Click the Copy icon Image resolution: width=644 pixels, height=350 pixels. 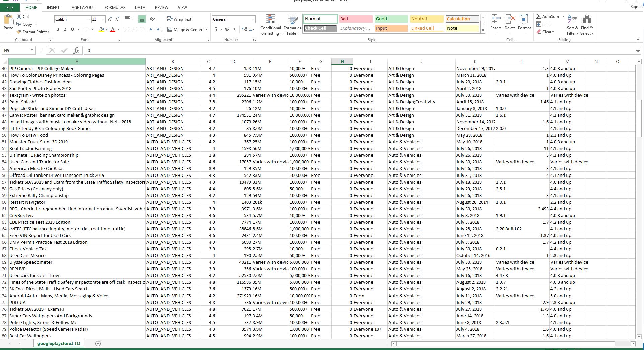19,24
